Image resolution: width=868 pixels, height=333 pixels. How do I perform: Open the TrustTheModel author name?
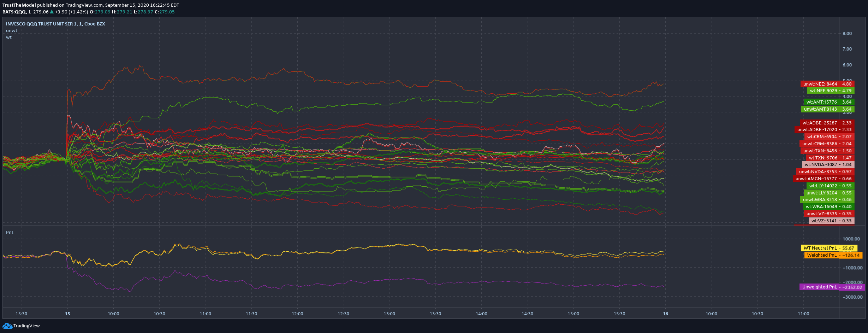19,5
